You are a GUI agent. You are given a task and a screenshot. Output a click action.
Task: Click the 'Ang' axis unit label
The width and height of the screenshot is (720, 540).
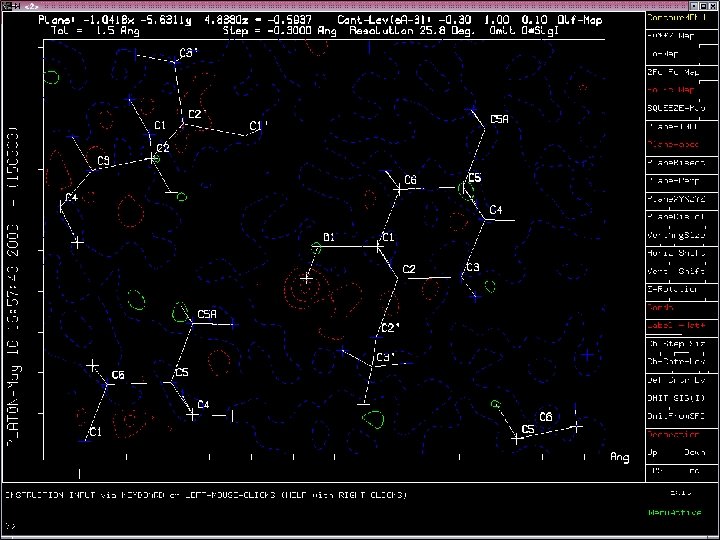pos(620,457)
